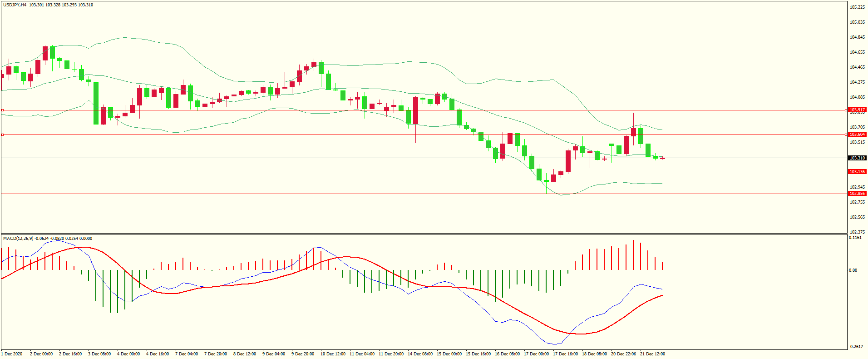The height and width of the screenshot is (359, 868).
Task: Click the tallest red MACD histogram bar
Action: pyautogui.click(x=633, y=255)
